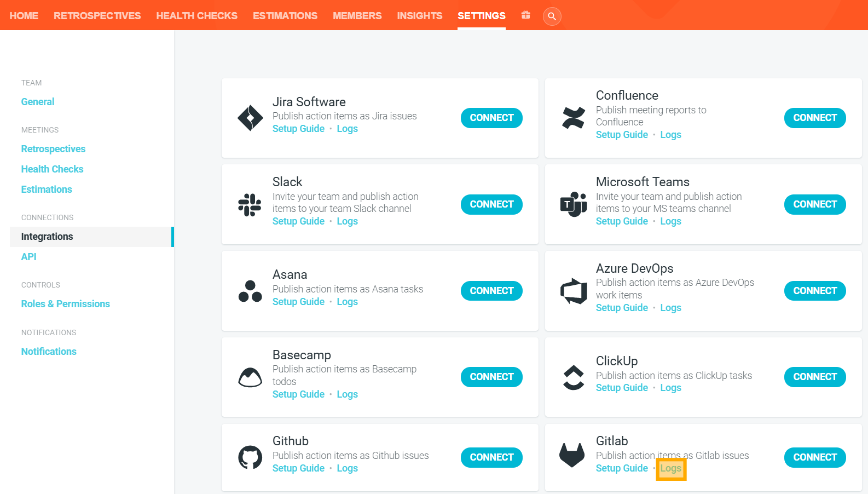Open the Retrospectives top navigation tab
Screen dimensions: 868x494
[97, 16]
